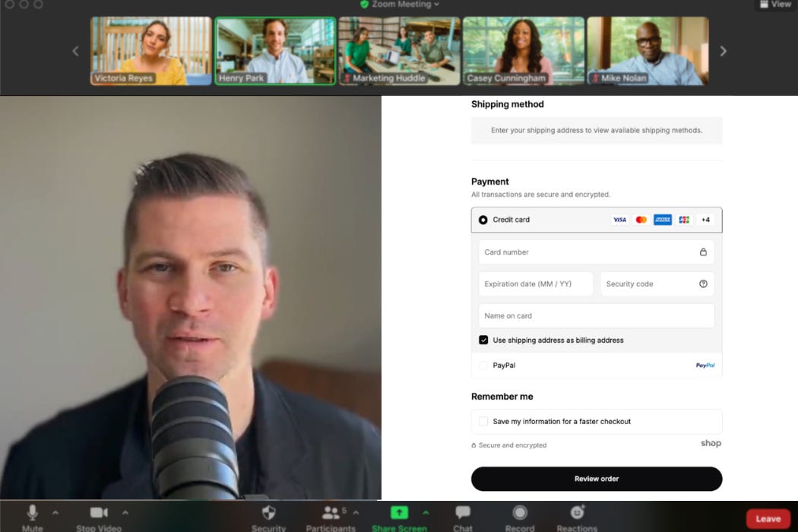Expand video options arrow beside Stop Video
This screenshot has height=532, width=798.
[x=125, y=513]
